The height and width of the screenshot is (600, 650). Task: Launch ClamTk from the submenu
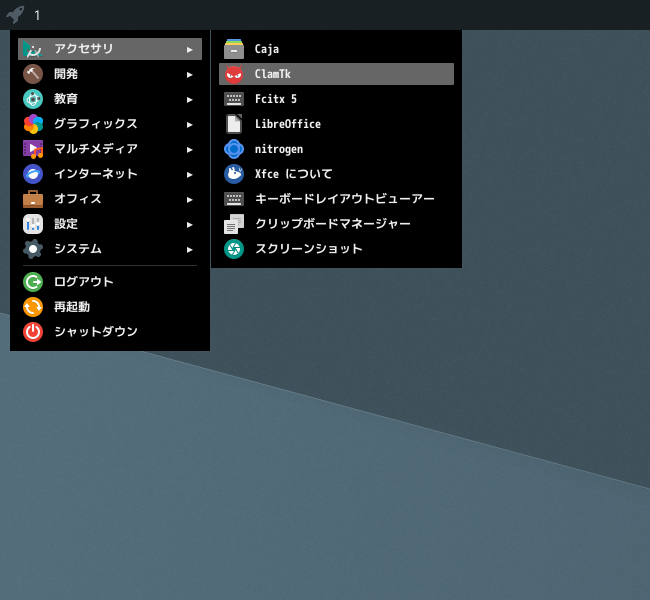[336, 74]
